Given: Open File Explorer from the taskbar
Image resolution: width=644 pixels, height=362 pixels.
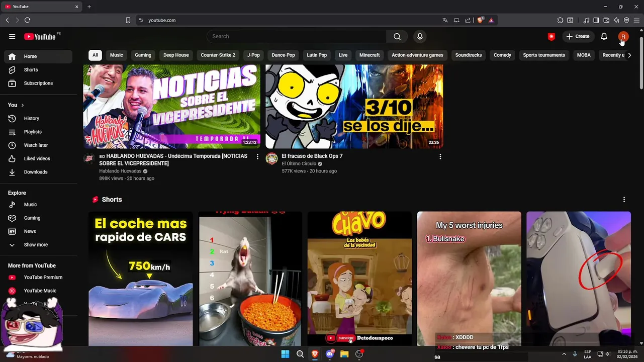Looking at the screenshot, I should (x=344, y=354).
